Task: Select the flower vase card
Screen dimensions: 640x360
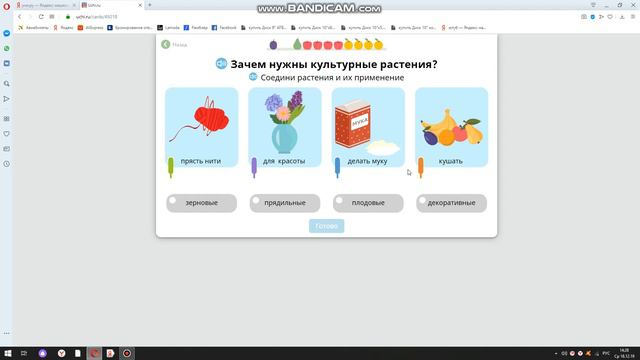Action: tap(285, 127)
